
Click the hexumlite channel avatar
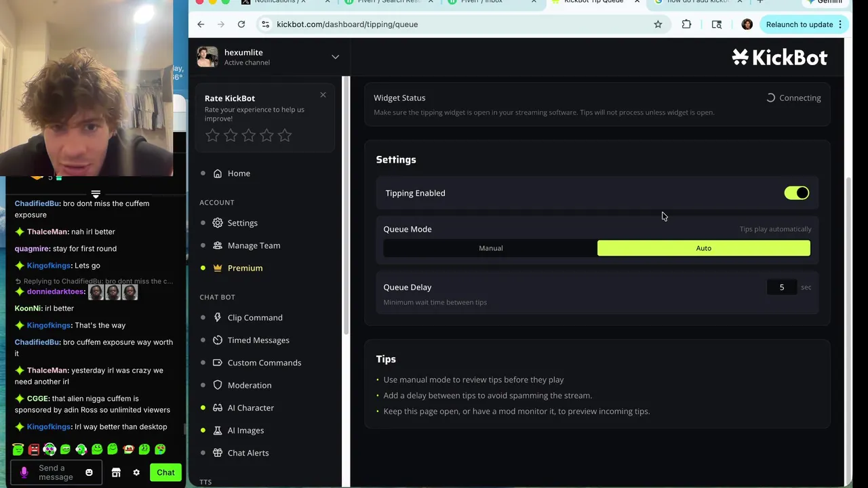[208, 57]
